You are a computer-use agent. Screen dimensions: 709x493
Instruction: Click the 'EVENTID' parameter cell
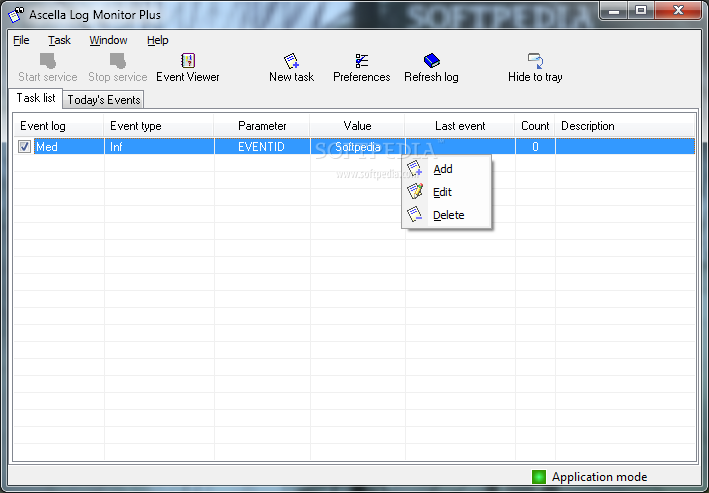coord(262,147)
